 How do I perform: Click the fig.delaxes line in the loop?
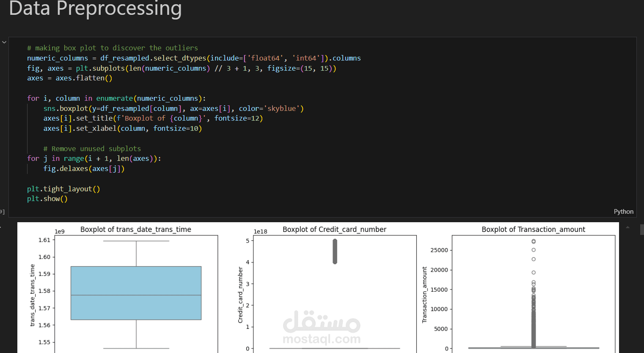click(83, 168)
